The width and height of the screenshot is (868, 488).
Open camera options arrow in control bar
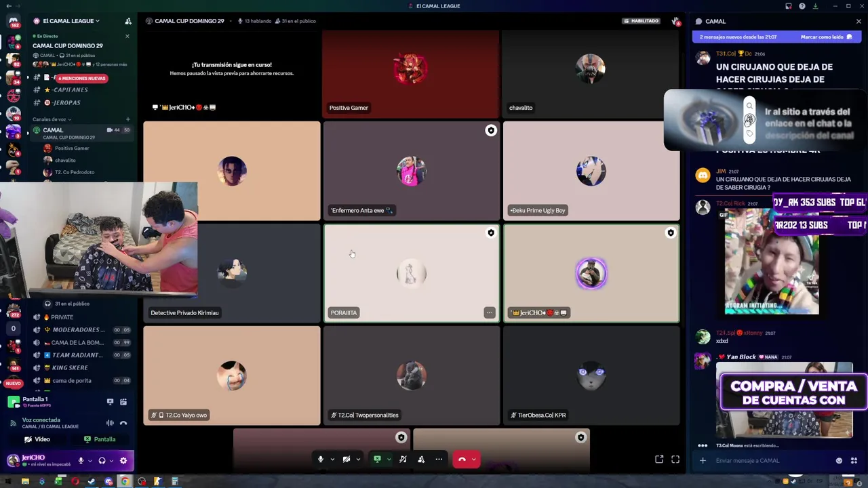(x=358, y=460)
